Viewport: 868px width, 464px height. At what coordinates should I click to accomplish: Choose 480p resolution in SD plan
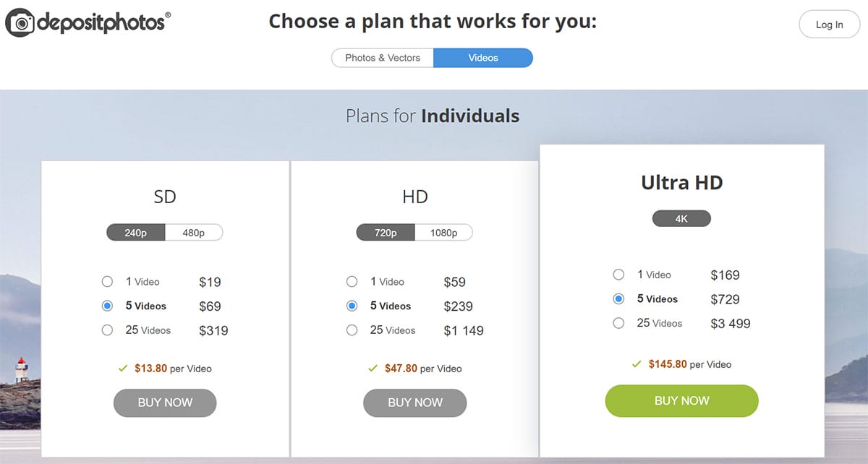193,233
